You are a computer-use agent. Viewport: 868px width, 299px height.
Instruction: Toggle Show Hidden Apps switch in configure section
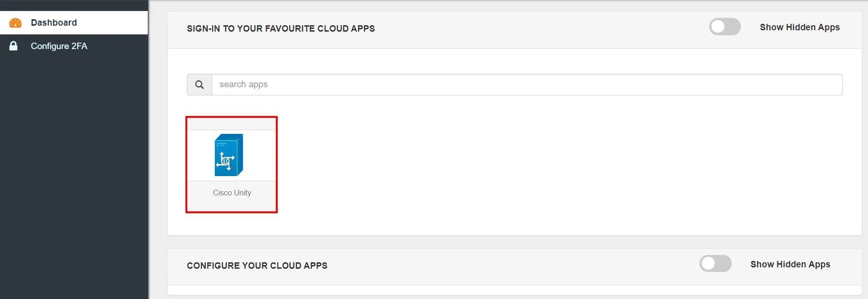[715, 264]
